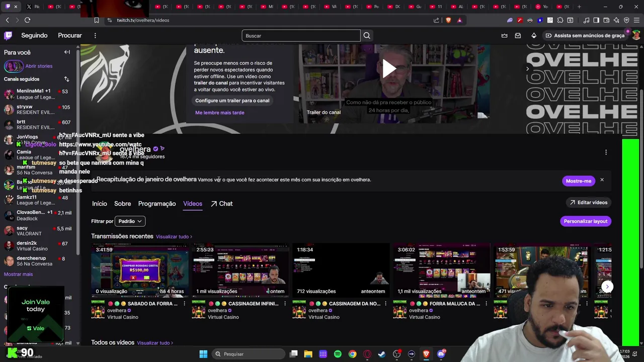Click the browser address bar URL
Screen dimensions: 644x362
[143, 20]
